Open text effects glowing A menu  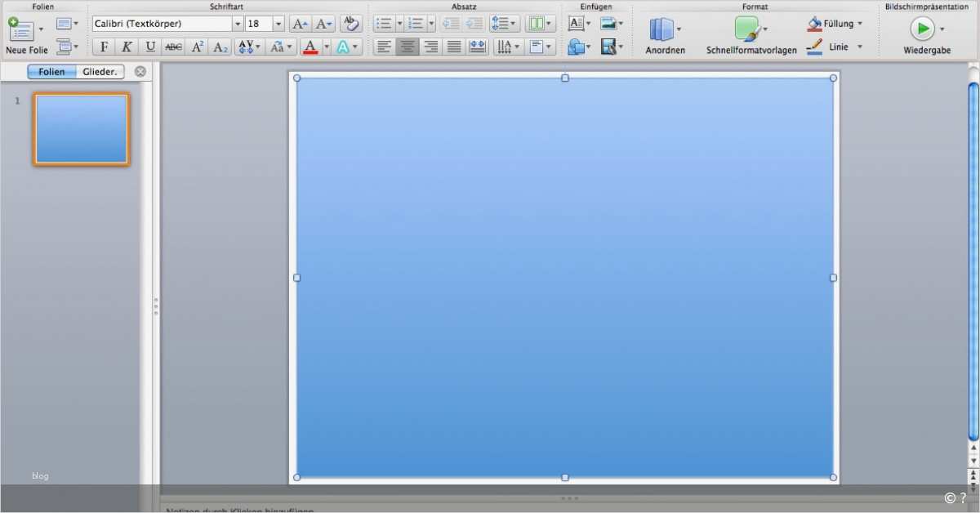[x=347, y=47]
